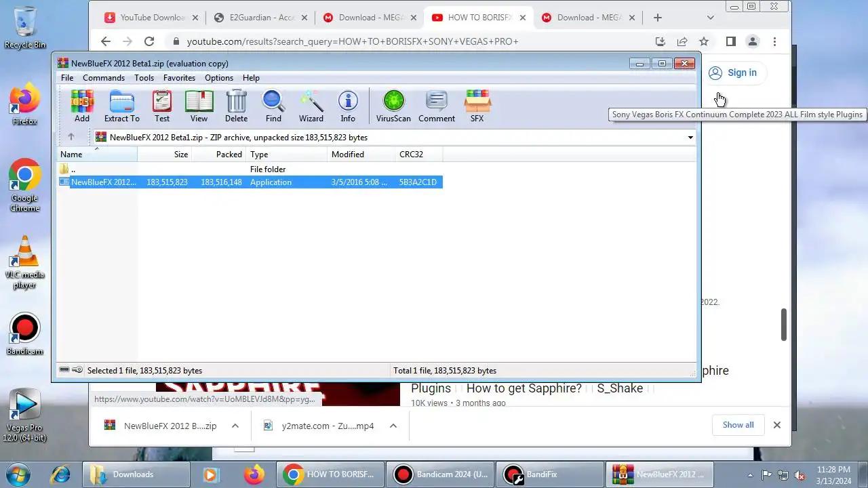The width and height of the screenshot is (868, 488).
Task: Open the Find magnifier tool
Action: (273, 106)
